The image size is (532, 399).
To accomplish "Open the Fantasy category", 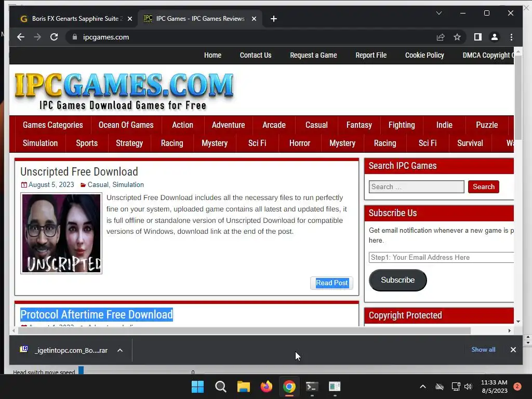I will [x=359, y=125].
